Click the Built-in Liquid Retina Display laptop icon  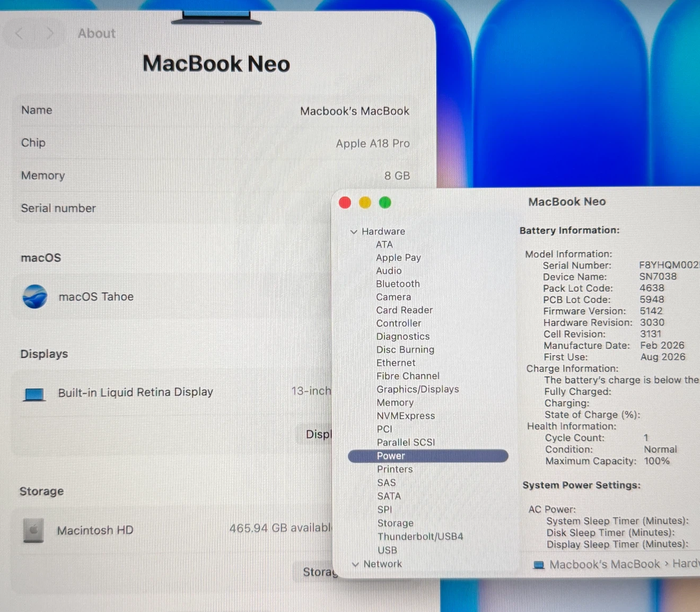click(34, 394)
